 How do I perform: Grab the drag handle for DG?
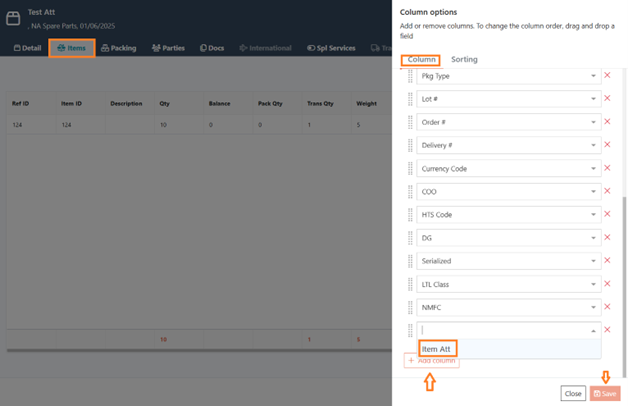[410, 238]
